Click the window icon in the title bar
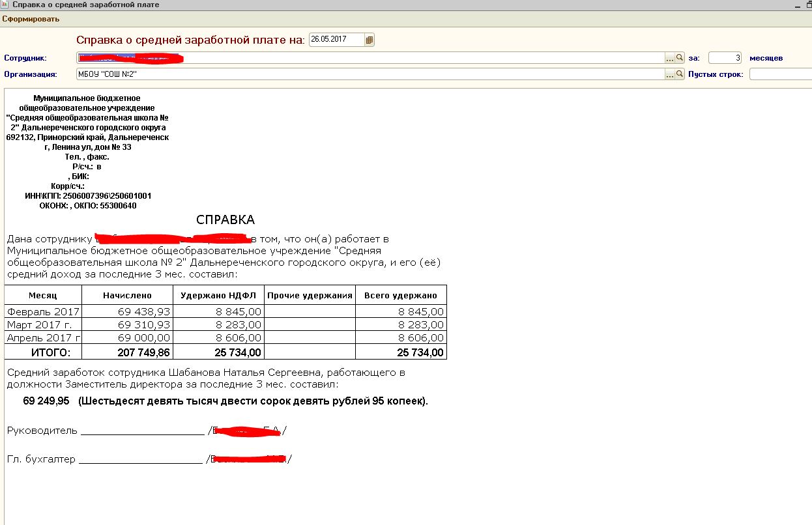812x525 pixels. click(5, 5)
